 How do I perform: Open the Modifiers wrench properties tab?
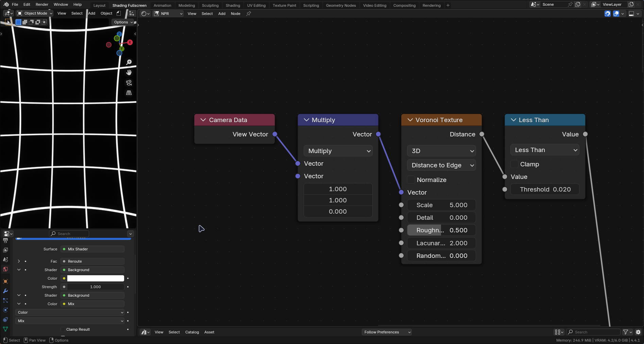click(x=5, y=291)
